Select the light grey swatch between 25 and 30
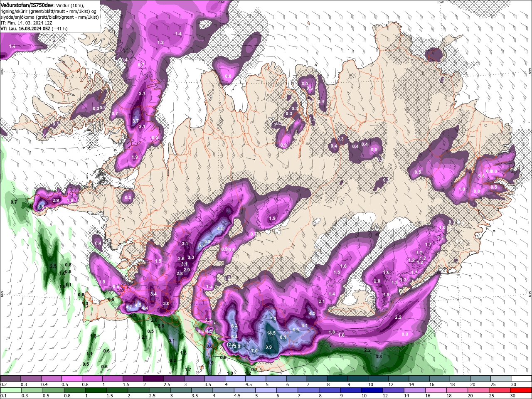Screen dimensions: 532x399 coord(501,379)
